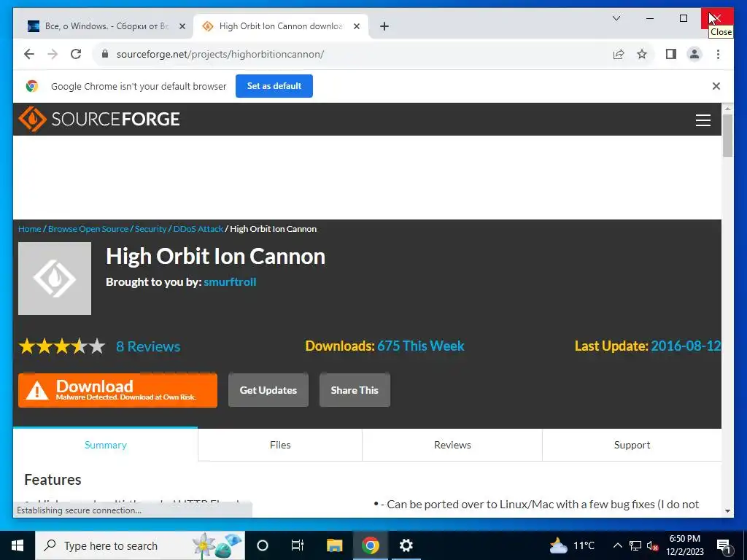Reload the SourceForge page
Image resolution: width=747 pixels, height=560 pixels.
76,54
